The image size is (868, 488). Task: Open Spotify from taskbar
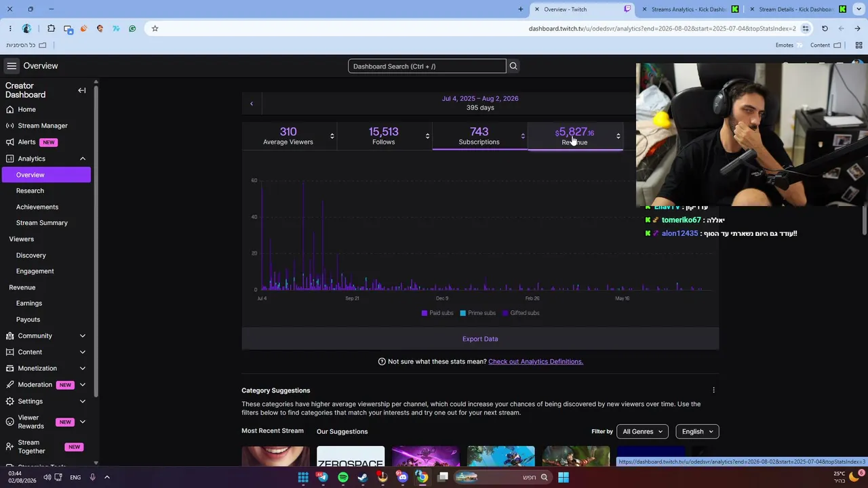pyautogui.click(x=343, y=477)
